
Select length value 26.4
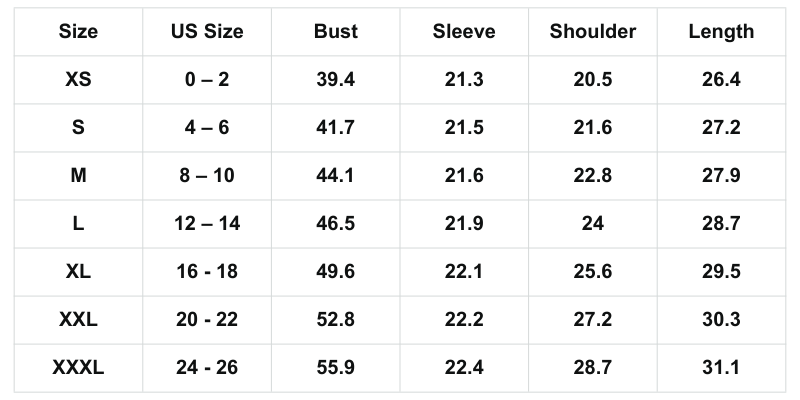click(x=721, y=79)
